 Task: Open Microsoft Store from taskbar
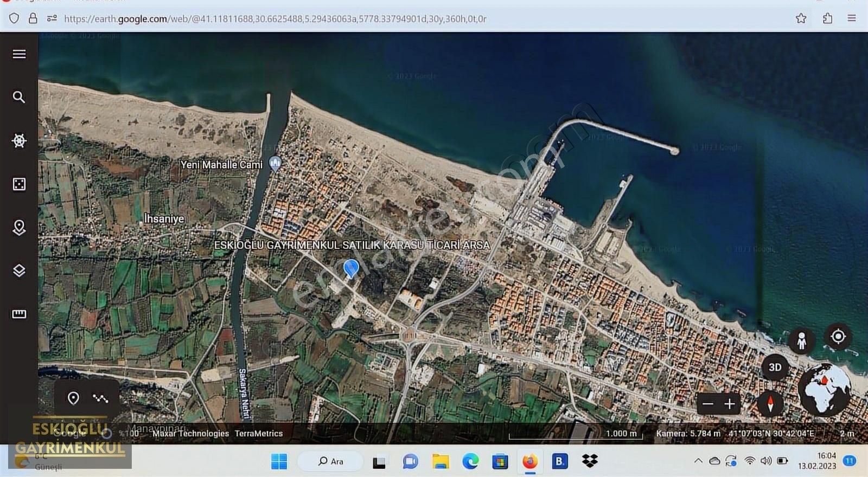tap(500, 461)
